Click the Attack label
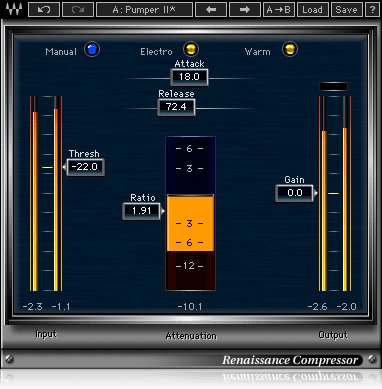Screen dimensions: 382x389 pos(189,64)
